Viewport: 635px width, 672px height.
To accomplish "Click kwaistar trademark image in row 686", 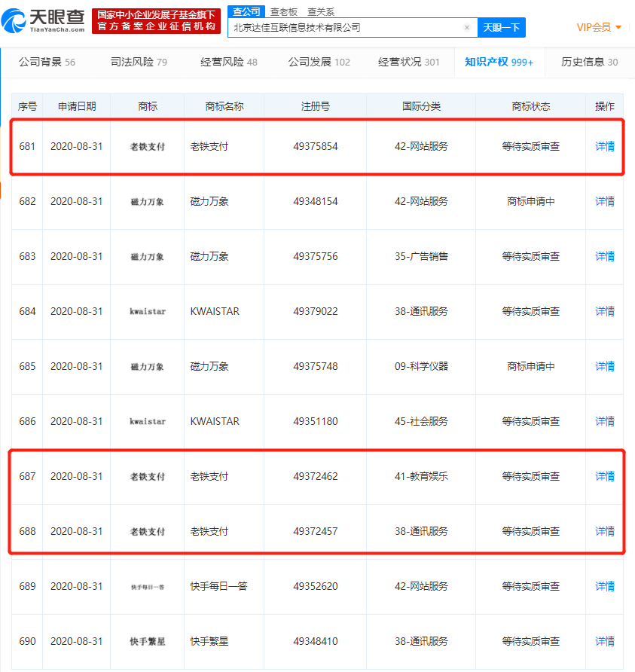I will click(x=148, y=422).
